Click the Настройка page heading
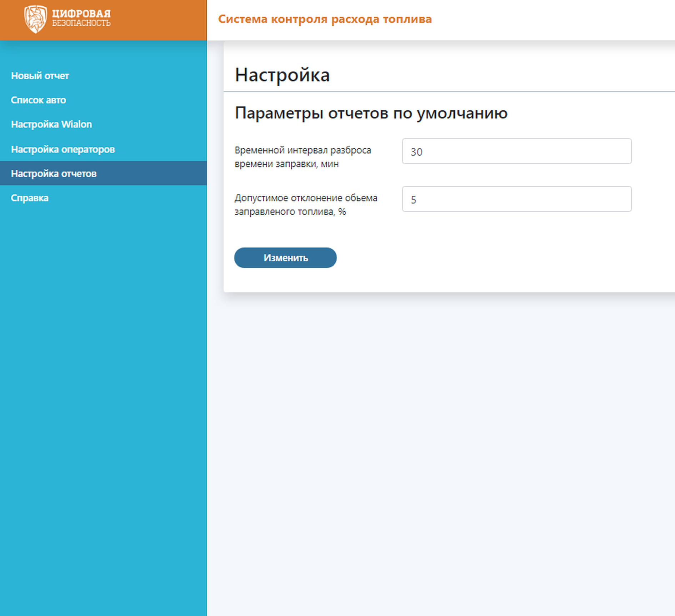Viewport: 675px width, 616px height. pyautogui.click(x=282, y=75)
